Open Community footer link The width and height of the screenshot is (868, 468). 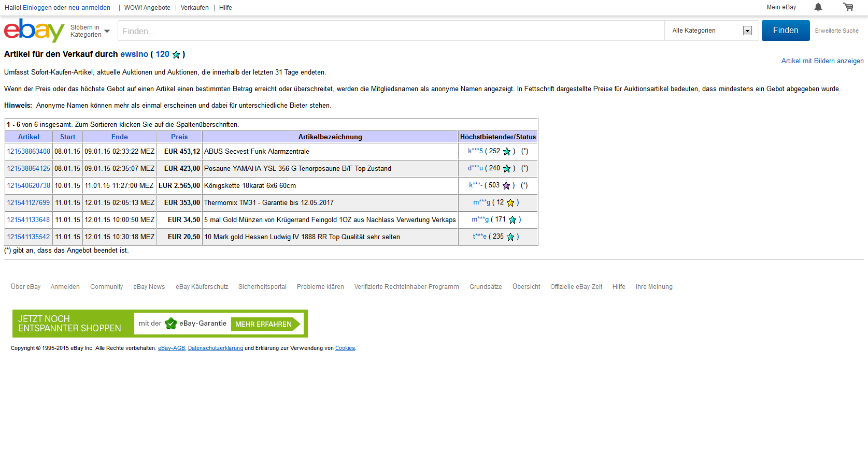pyautogui.click(x=107, y=287)
